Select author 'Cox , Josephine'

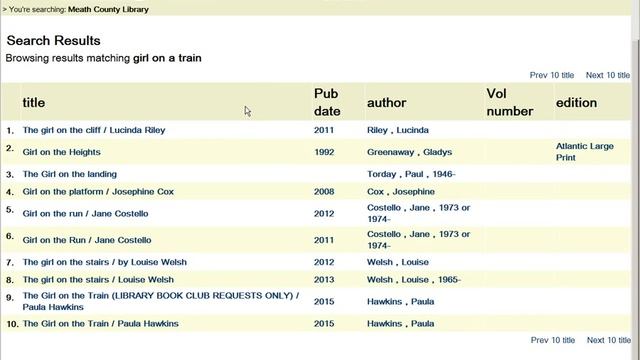[x=401, y=192]
